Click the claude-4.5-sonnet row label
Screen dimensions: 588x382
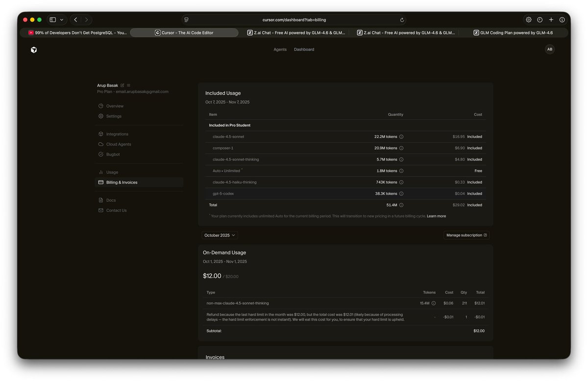click(x=228, y=137)
